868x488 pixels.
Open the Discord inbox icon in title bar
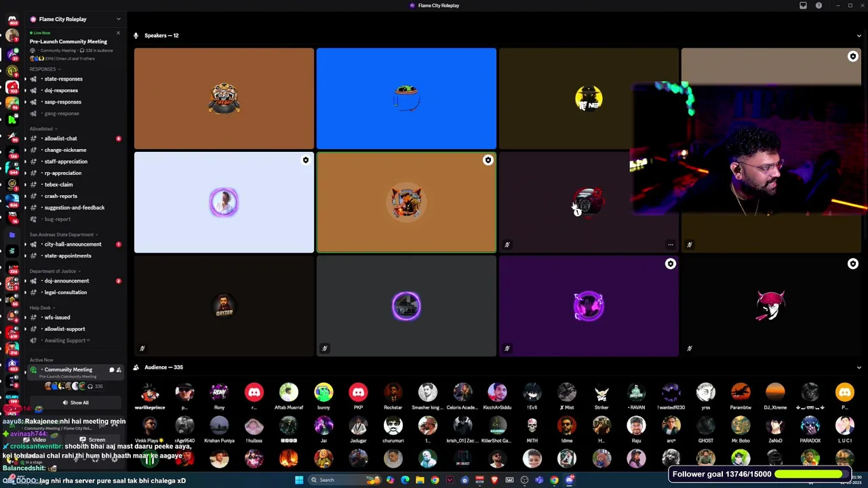[803, 5]
